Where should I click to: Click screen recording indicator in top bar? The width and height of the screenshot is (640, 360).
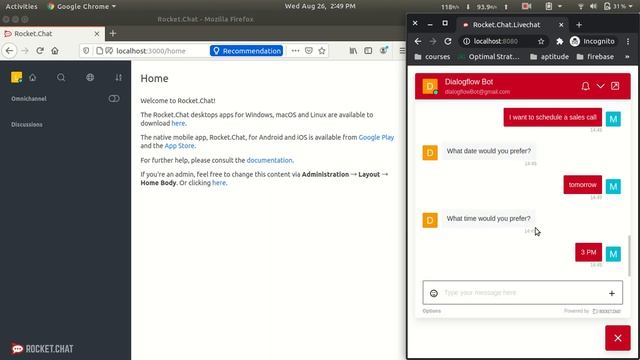(526, 6)
